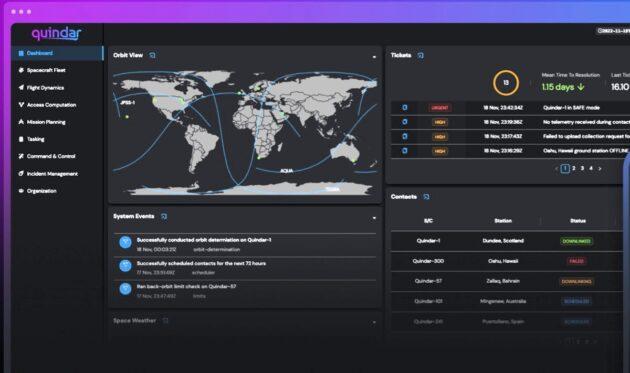
Task: Collapse the System Events panel
Action: pos(374,218)
